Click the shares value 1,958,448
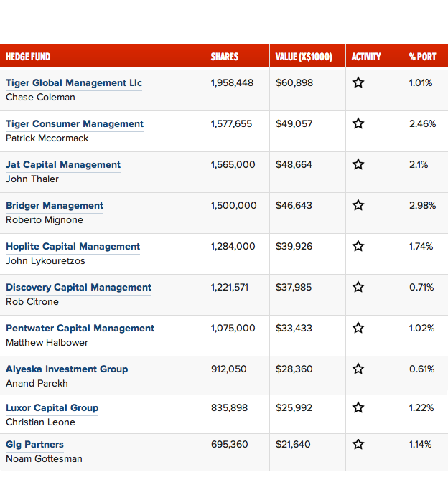 (232, 82)
